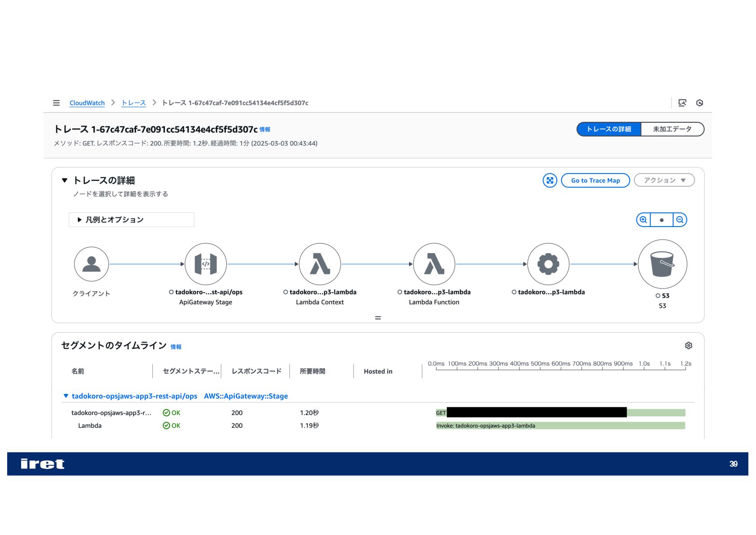Click the gear-shaped lambda subsegment node
Image resolution: width=756 pixels, height=535 pixels.
[548, 264]
